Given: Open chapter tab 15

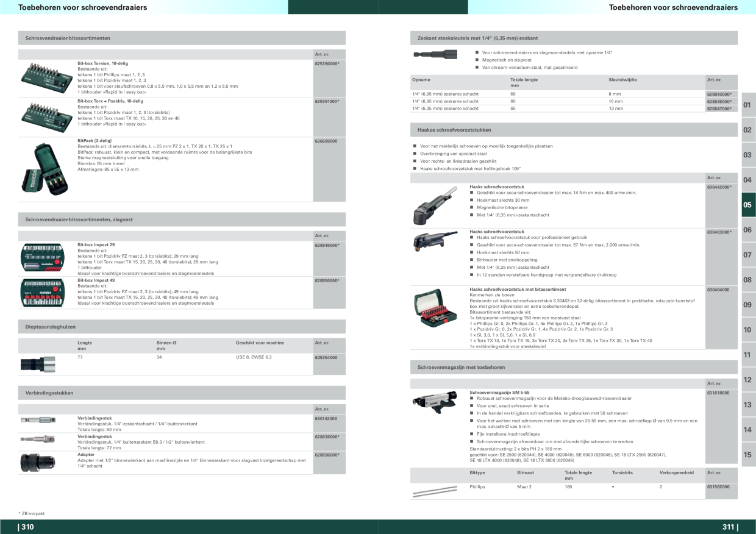Looking at the screenshot, I should (x=747, y=455).
